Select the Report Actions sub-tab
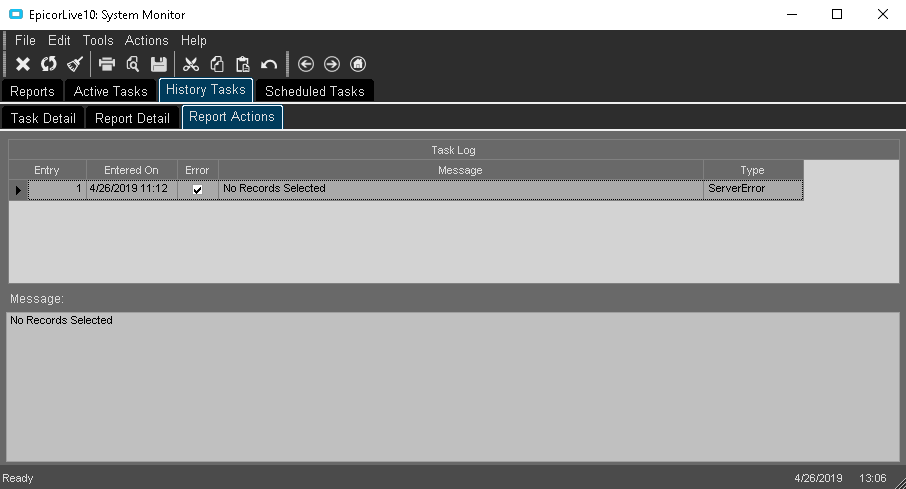The height and width of the screenshot is (489, 906). 232,117
